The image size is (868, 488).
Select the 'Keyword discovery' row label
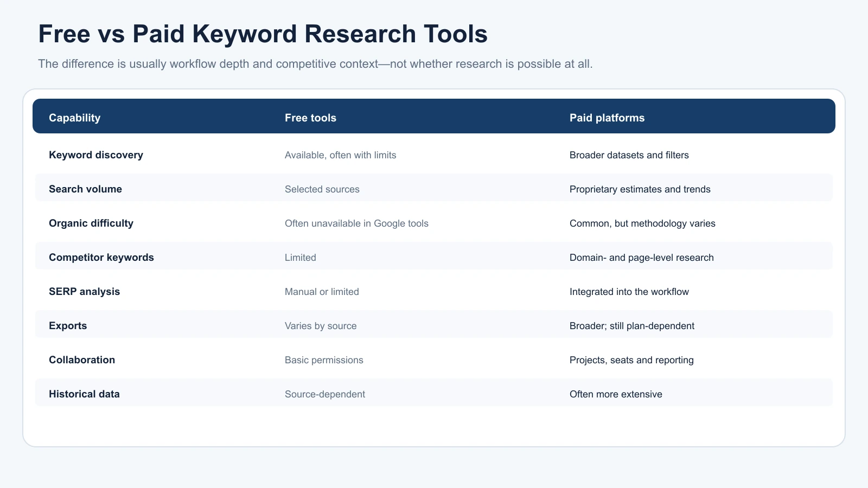(x=96, y=155)
